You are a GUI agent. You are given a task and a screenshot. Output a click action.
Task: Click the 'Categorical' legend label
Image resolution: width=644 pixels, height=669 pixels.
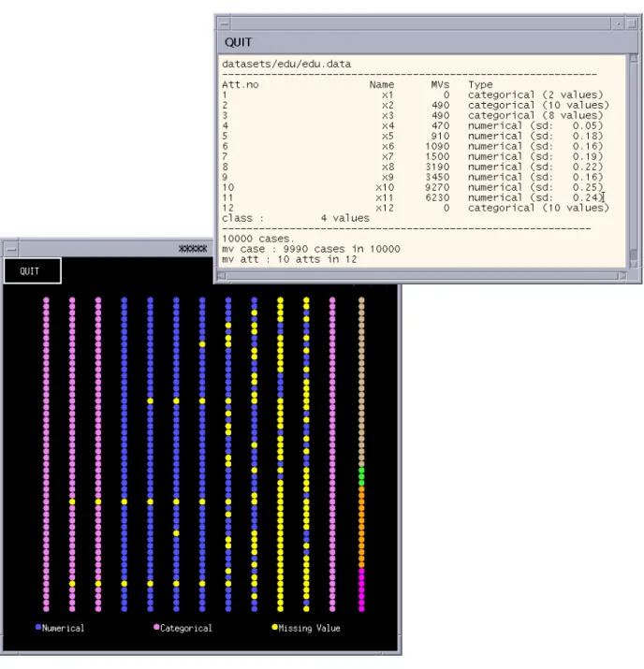[x=186, y=628]
